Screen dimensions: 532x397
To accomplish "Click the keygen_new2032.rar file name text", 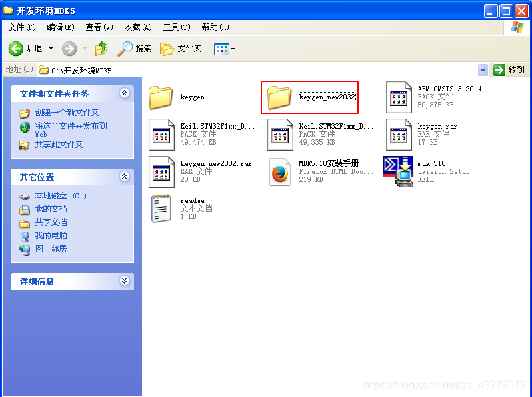I will point(216,163).
